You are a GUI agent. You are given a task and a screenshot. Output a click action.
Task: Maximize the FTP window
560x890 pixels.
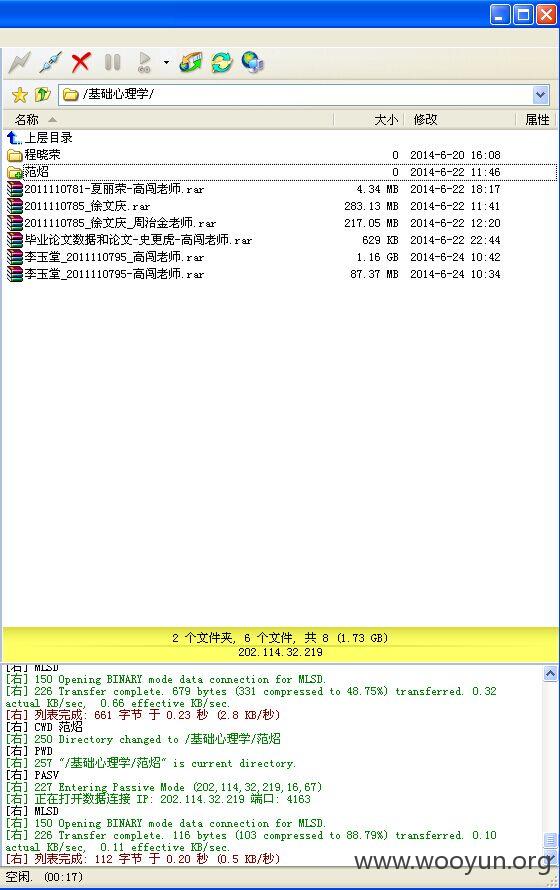[523, 15]
